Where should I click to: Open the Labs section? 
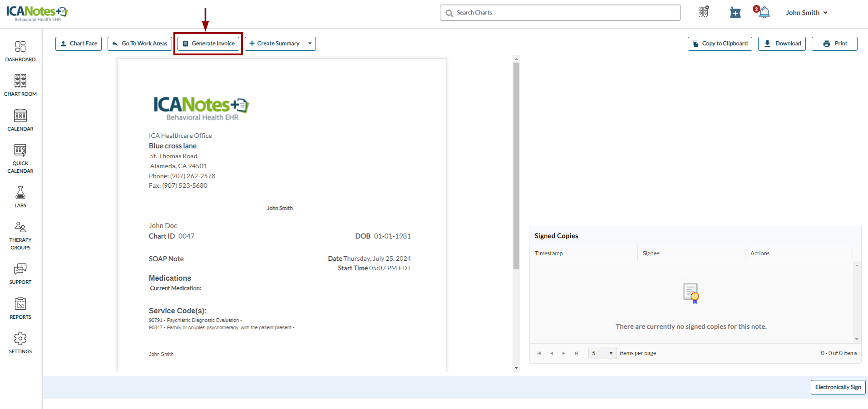click(20, 197)
